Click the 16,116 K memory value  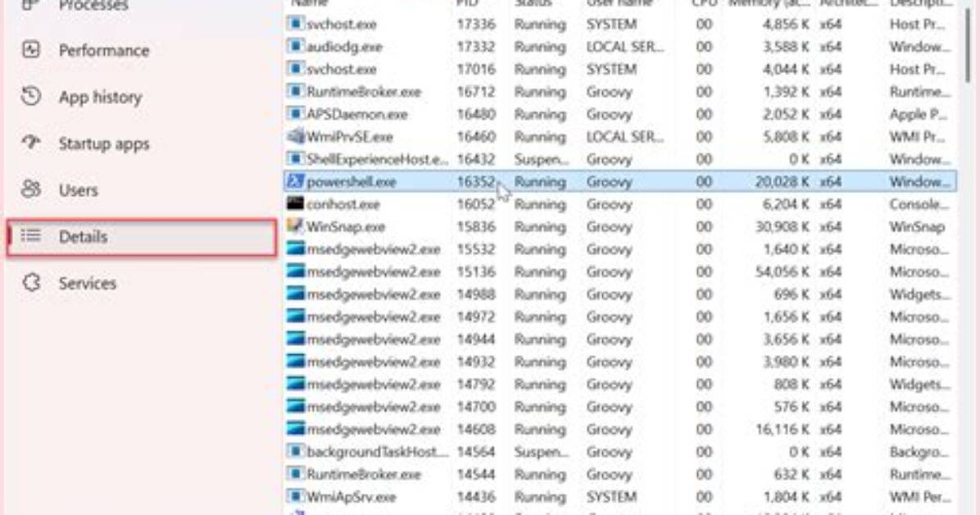782,430
